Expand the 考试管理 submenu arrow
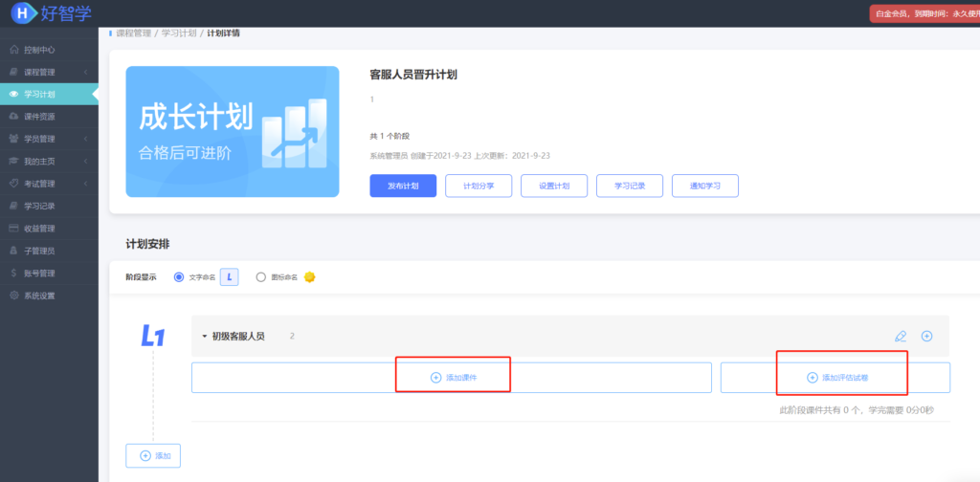Image resolution: width=980 pixels, height=482 pixels. tap(85, 184)
